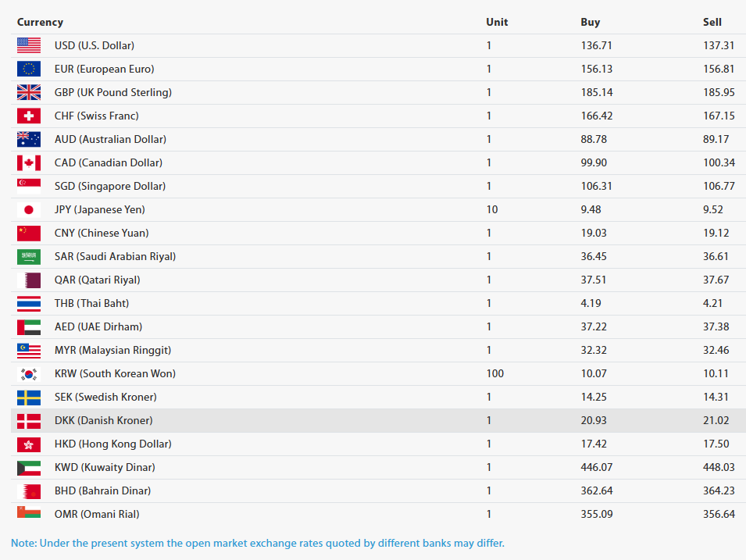Click the Sell column header
The height and width of the screenshot is (560, 746).
[712, 23]
